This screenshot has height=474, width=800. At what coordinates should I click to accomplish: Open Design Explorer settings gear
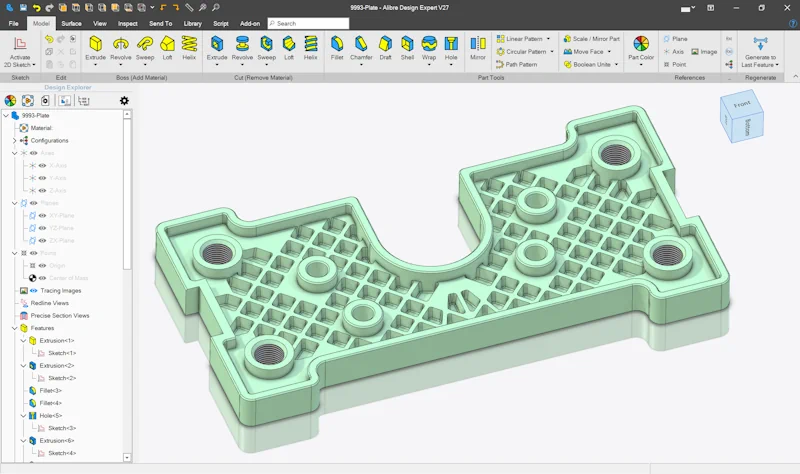point(124,101)
